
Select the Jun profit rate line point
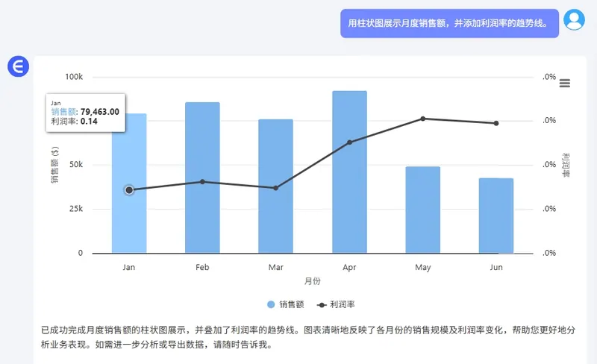pos(496,123)
